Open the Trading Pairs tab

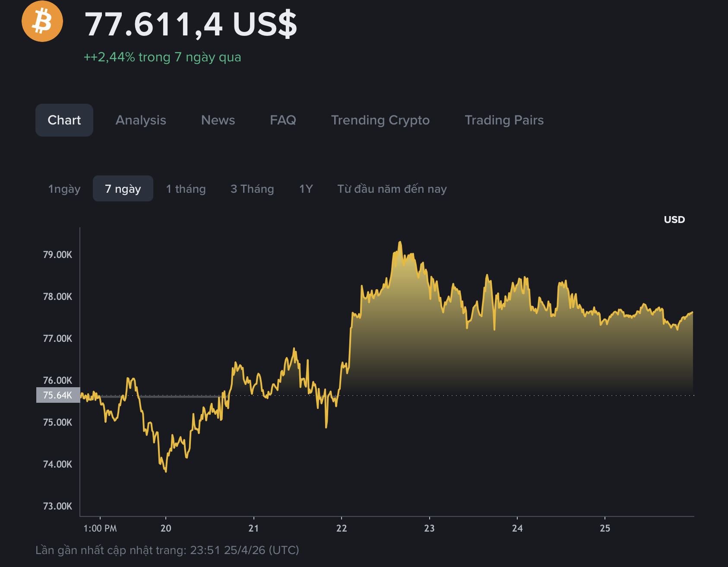pyautogui.click(x=504, y=120)
